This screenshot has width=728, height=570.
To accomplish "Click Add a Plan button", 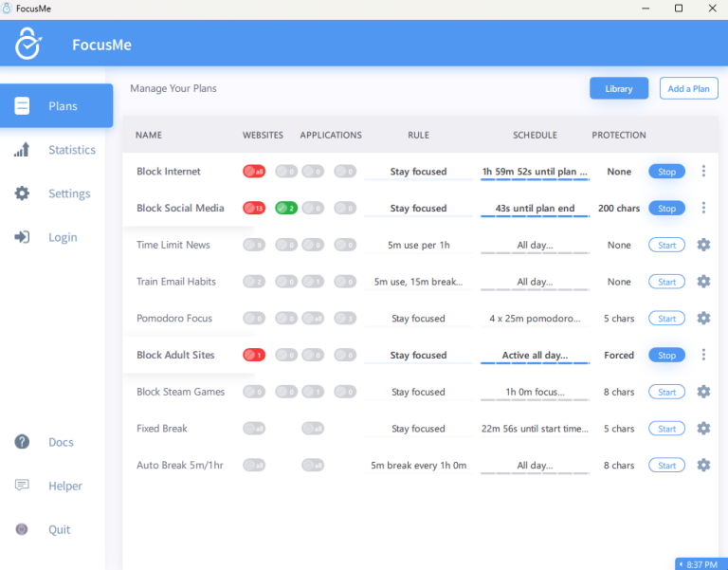I will [x=688, y=88].
